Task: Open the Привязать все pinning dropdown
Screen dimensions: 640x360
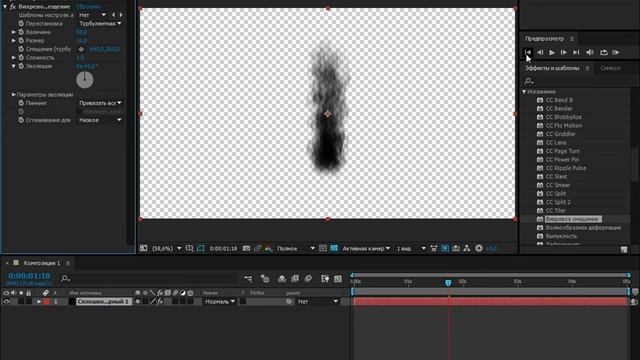Action: pyautogui.click(x=100, y=103)
